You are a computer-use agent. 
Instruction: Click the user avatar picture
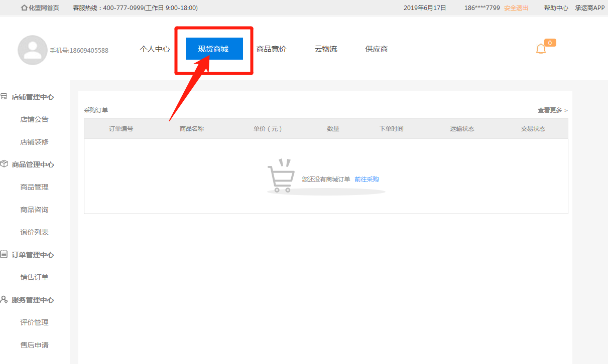[33, 50]
